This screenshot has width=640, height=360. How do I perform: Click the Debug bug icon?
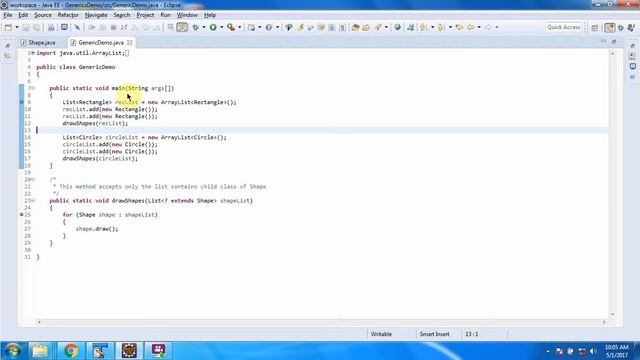[196, 27]
